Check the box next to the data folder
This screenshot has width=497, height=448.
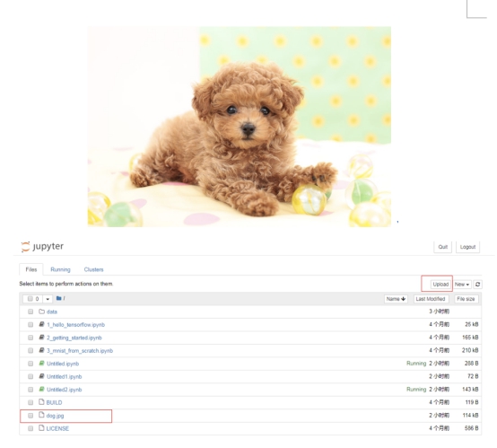tap(31, 312)
